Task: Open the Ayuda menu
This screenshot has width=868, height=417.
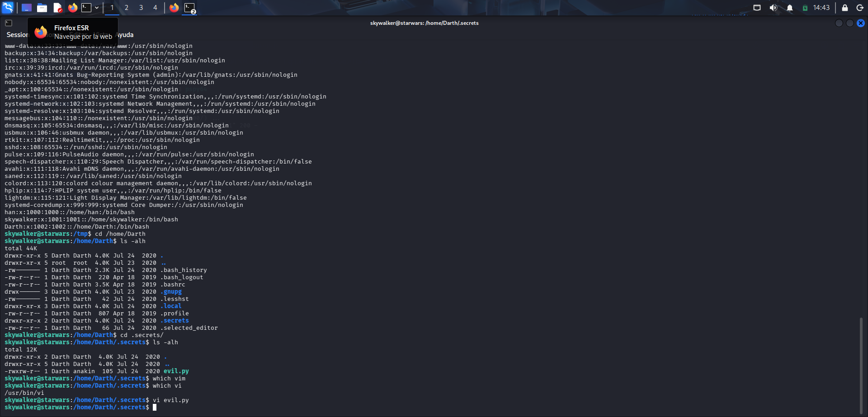Action: (125, 35)
